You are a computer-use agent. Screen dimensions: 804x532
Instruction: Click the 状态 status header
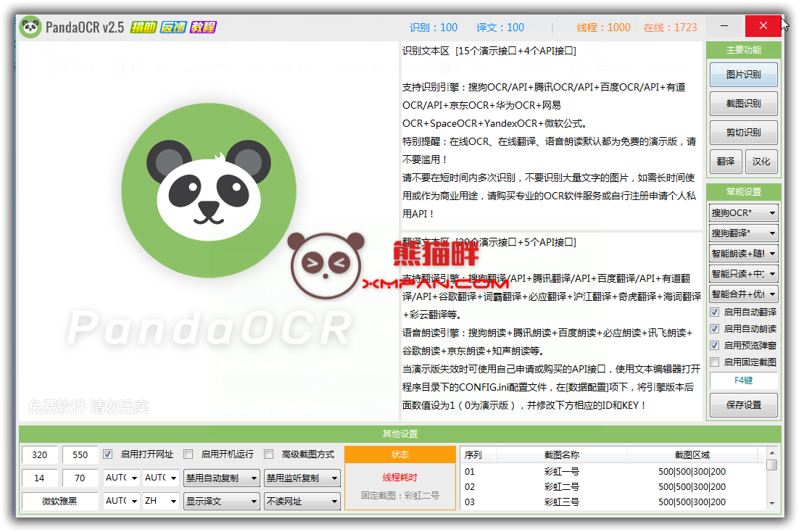pos(400,454)
